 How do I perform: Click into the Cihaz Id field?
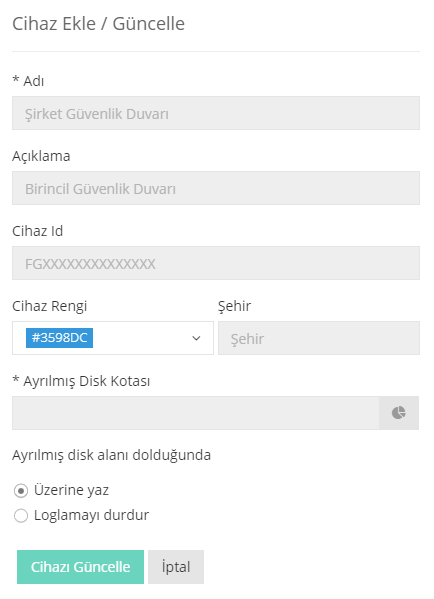(x=216, y=263)
